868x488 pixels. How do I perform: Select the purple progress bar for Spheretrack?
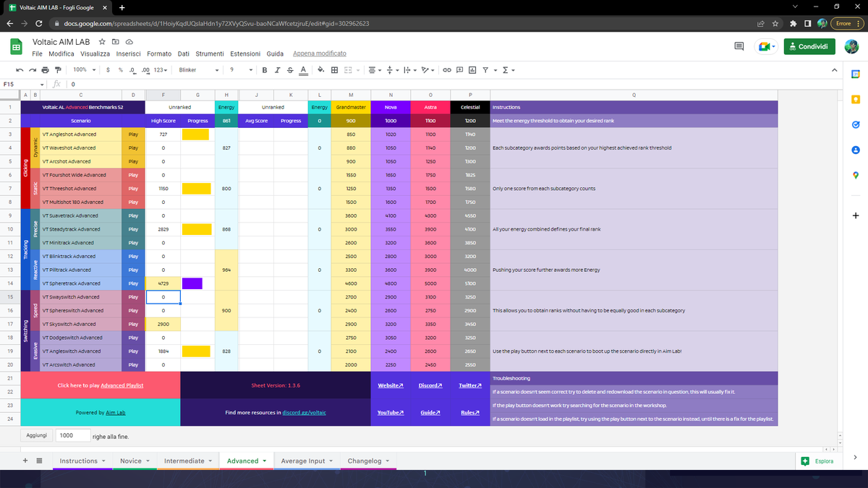click(x=192, y=283)
